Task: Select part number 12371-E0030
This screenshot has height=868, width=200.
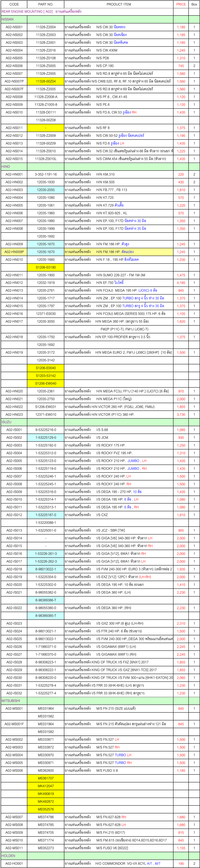Action: [x=46, y=314]
